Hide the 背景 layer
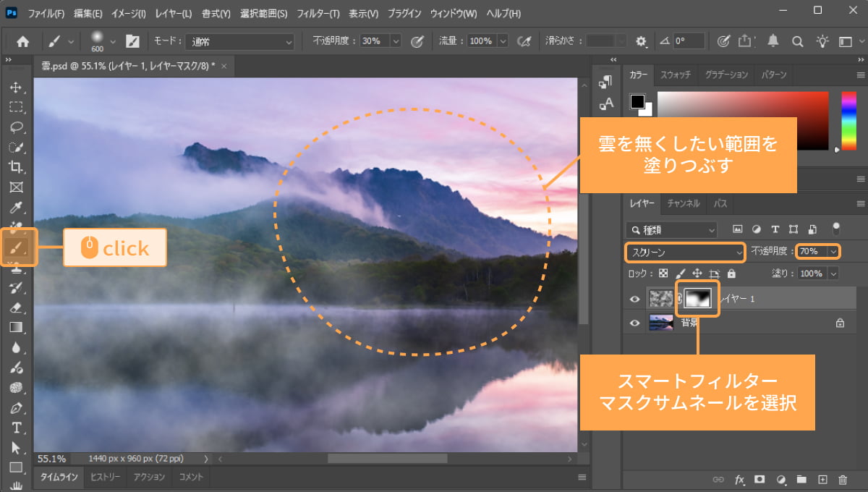Screen dimensions: 868x492 pyautogui.click(x=634, y=323)
